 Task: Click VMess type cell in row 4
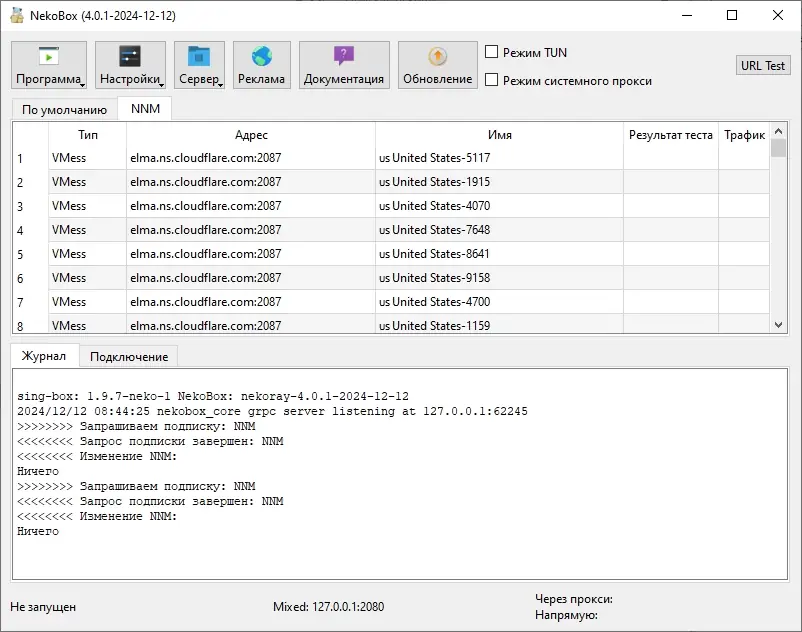click(87, 230)
